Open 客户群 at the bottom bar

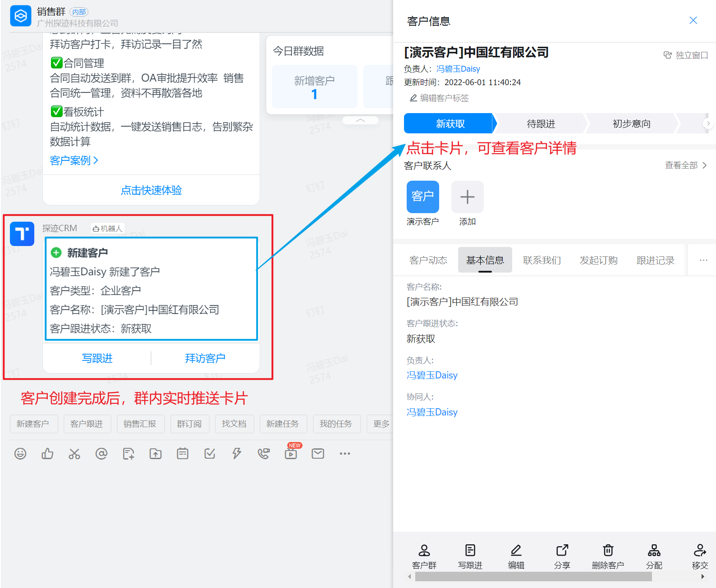click(x=424, y=556)
